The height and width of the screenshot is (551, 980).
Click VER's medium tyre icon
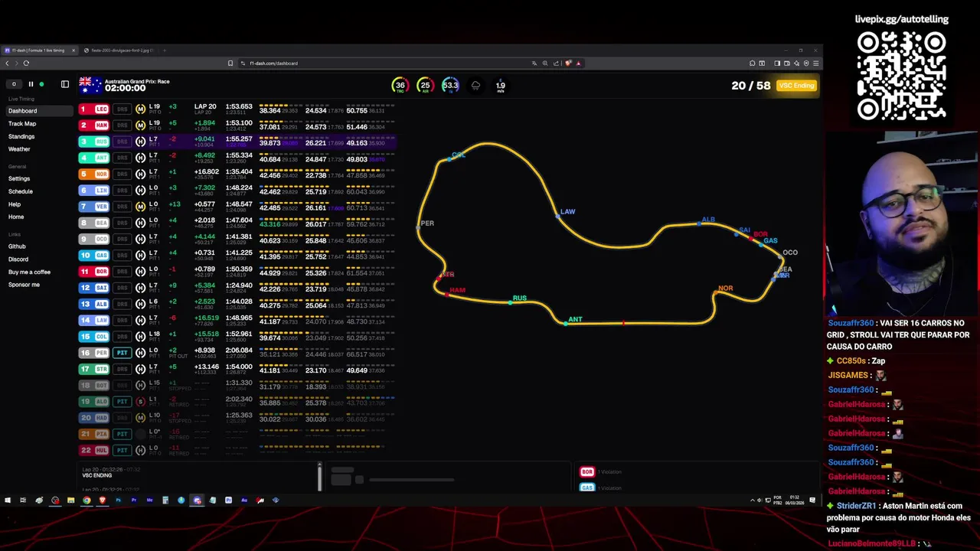[140, 207]
